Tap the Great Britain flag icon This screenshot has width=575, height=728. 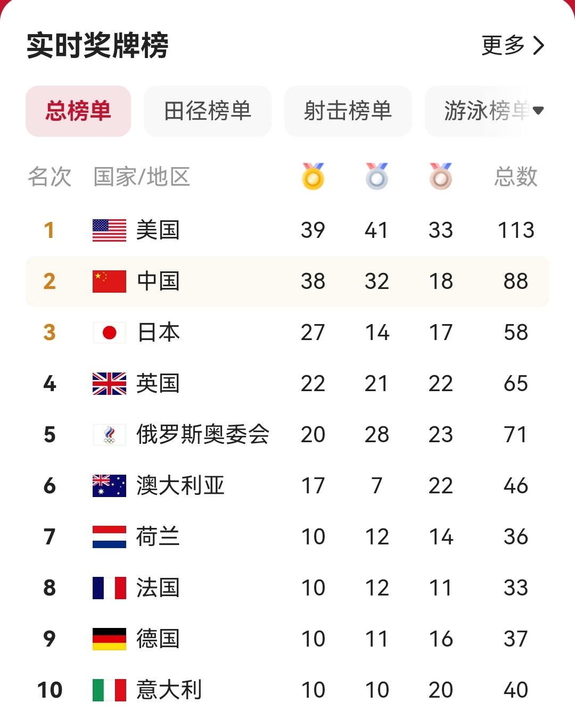(x=109, y=384)
